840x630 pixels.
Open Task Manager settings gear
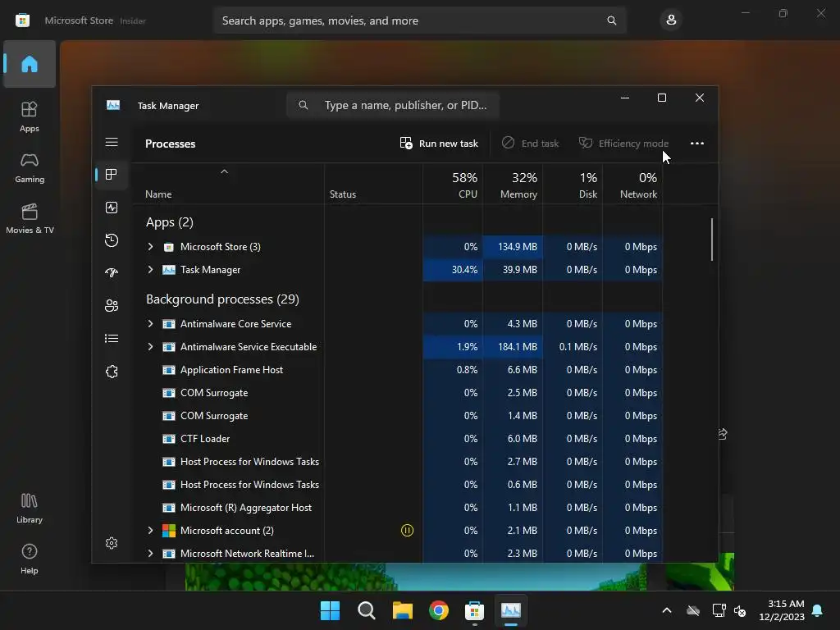click(112, 543)
